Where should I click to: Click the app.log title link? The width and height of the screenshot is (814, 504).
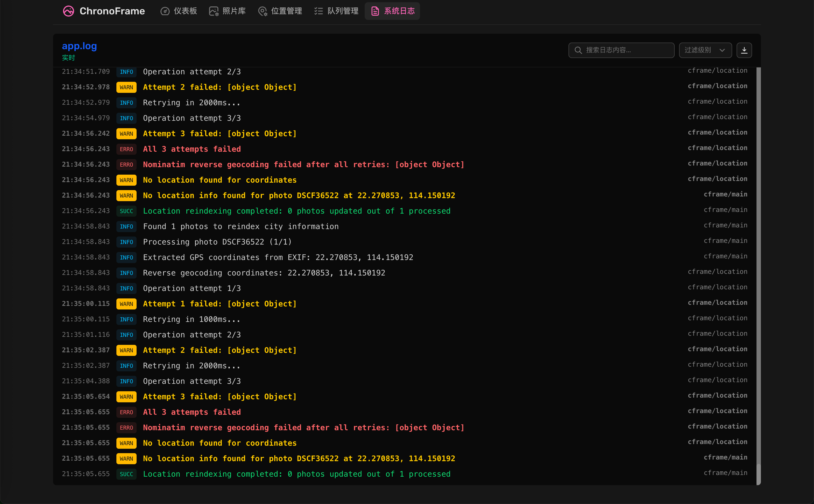tap(79, 46)
